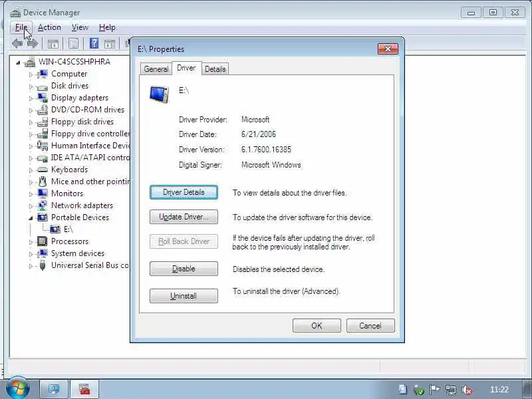Click the Uninstall button
The height and width of the screenshot is (399, 532).
(x=184, y=296)
